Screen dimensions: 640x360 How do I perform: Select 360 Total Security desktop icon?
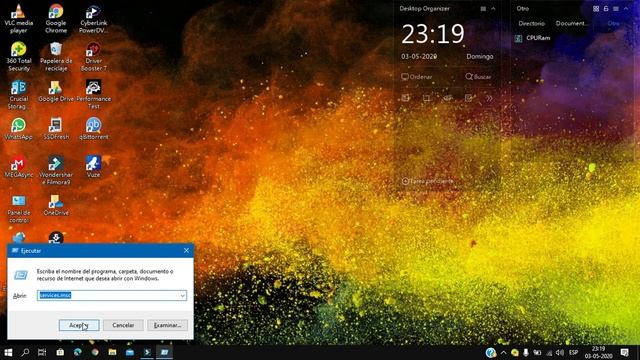tap(18, 56)
